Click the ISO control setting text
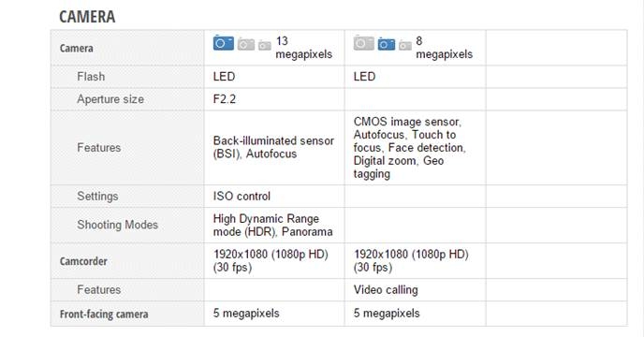Image resolution: width=644 pixels, height=337 pixels. point(241,196)
